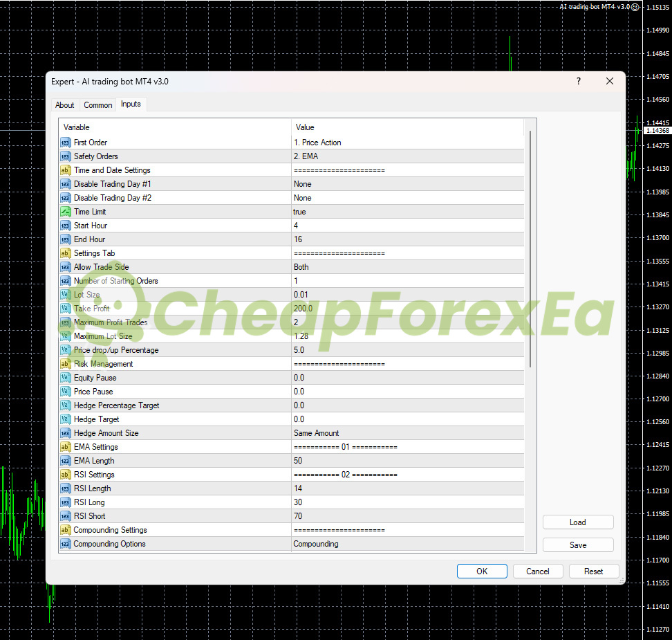
Task: Click the Time and Date Settings string icon
Action: pos(65,170)
